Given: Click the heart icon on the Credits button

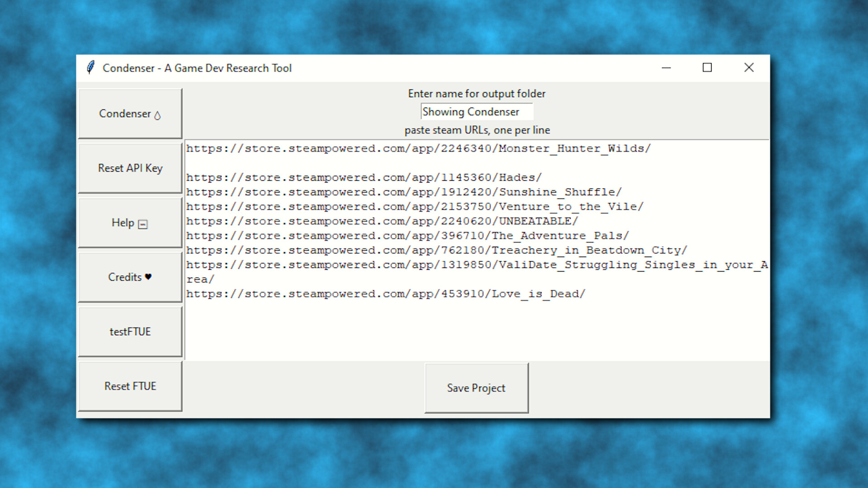Looking at the screenshot, I should 148,277.
